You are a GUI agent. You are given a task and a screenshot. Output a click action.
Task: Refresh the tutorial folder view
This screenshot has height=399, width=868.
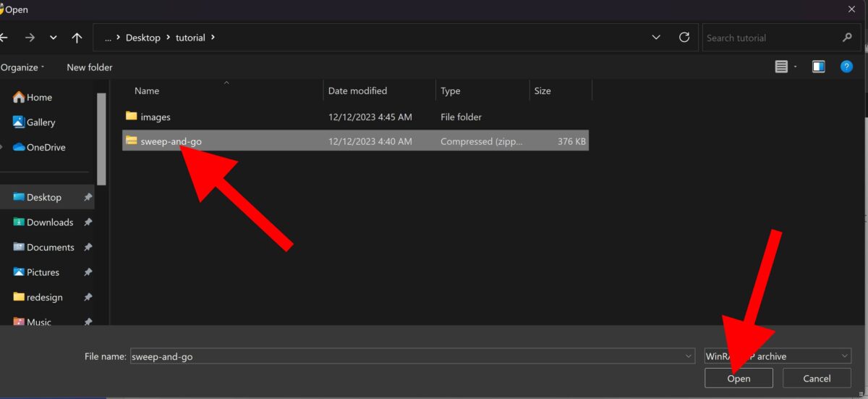(684, 38)
